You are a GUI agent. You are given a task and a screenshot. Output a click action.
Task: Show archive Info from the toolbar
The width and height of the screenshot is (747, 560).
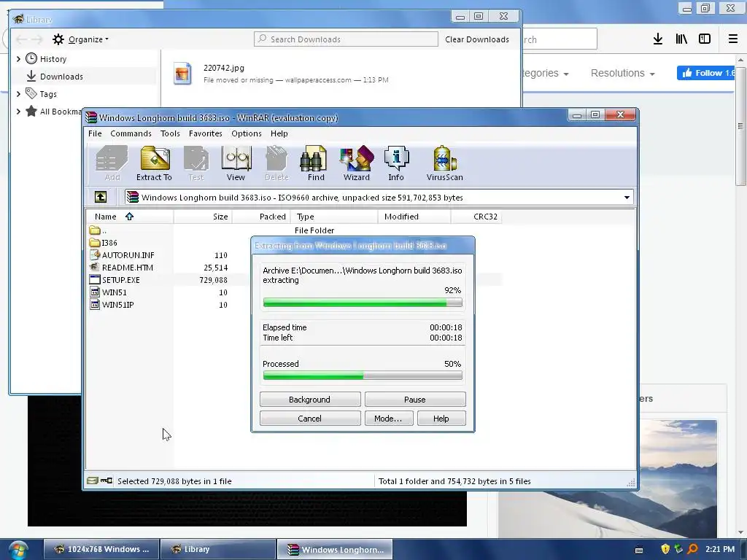pos(396,163)
